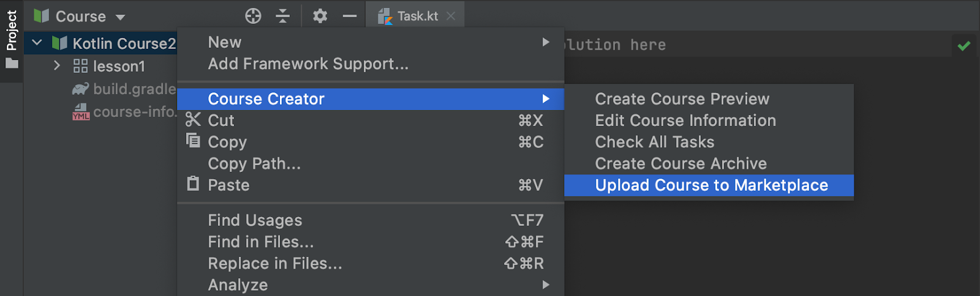
Task: Switch to the Task.kt tab
Action: pyautogui.click(x=417, y=16)
